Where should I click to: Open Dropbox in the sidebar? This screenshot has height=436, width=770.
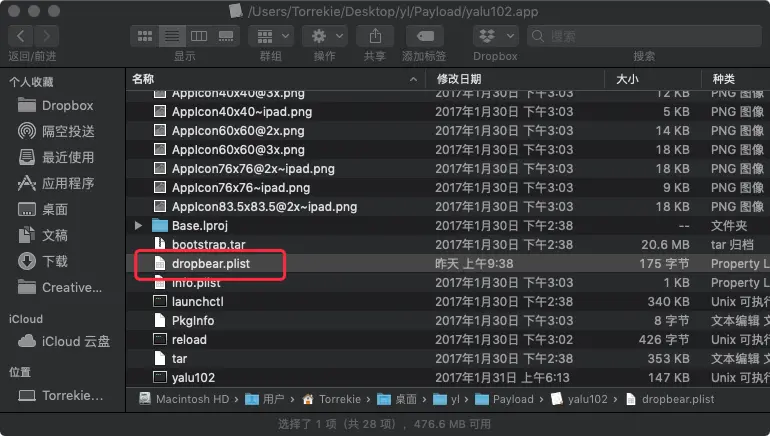click(55, 106)
